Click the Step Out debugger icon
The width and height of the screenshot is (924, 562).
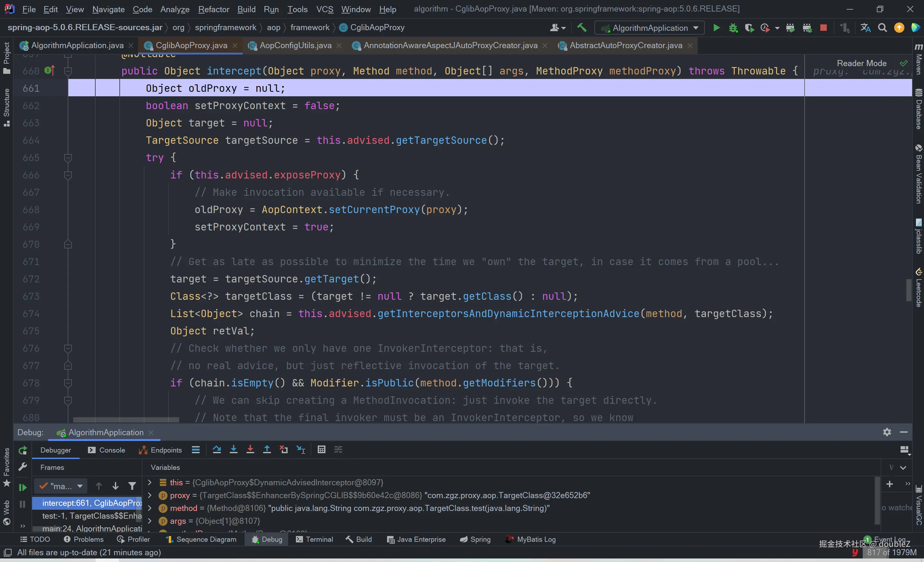pyautogui.click(x=267, y=450)
